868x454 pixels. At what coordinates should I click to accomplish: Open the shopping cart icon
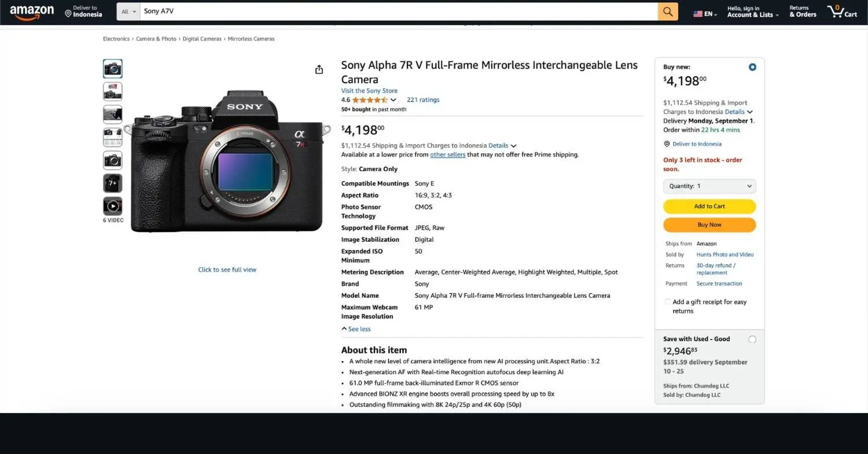coord(841,12)
